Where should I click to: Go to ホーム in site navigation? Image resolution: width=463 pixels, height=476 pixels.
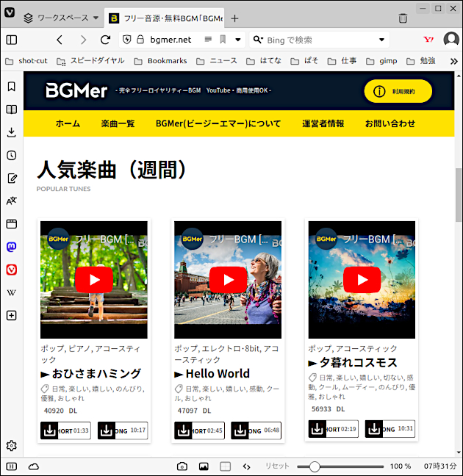(68, 123)
